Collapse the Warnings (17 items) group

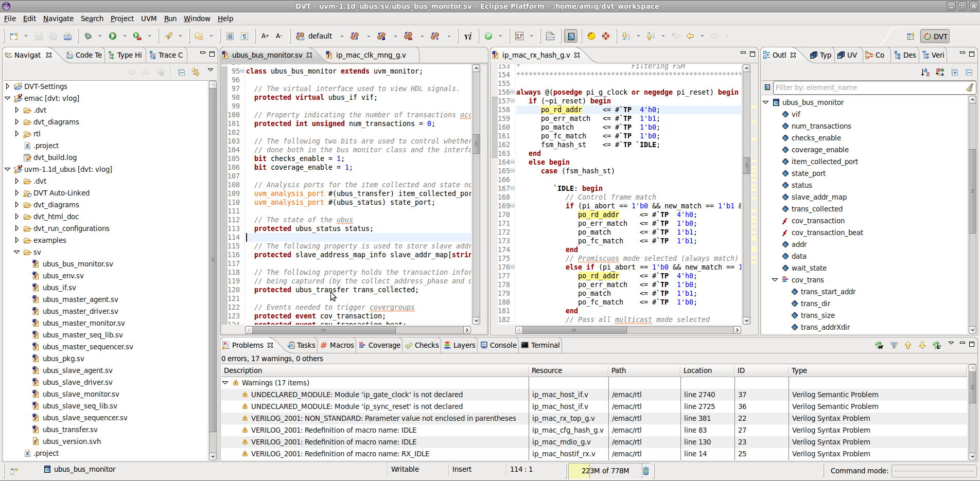(226, 383)
